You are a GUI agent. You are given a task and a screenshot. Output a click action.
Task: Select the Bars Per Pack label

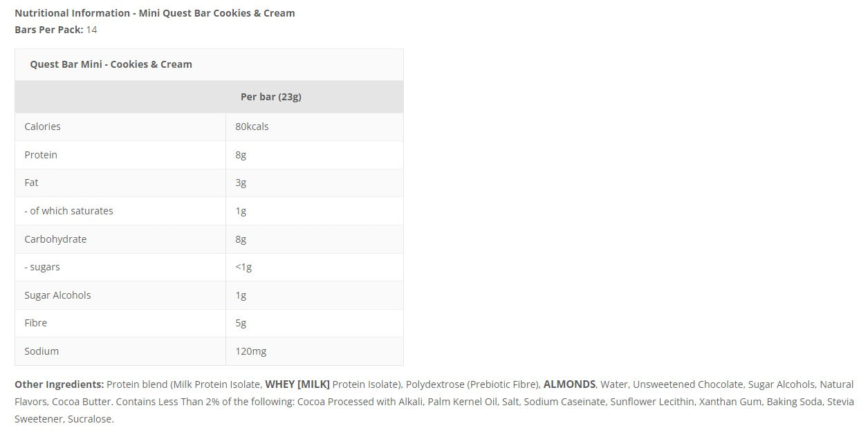click(49, 30)
